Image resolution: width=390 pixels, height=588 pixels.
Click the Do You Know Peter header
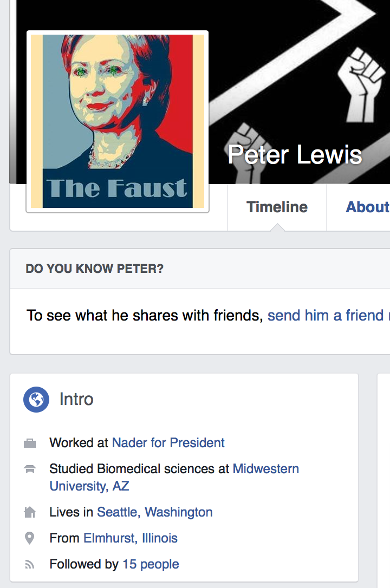(94, 269)
